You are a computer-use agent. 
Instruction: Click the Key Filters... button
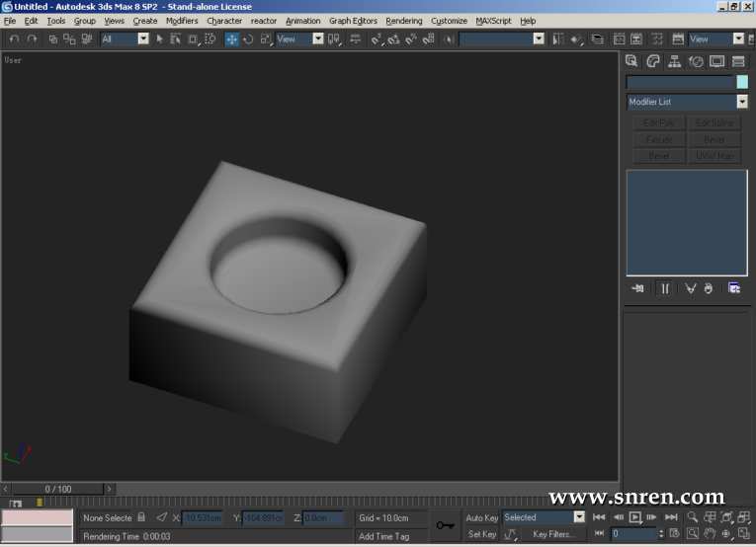[x=553, y=534]
